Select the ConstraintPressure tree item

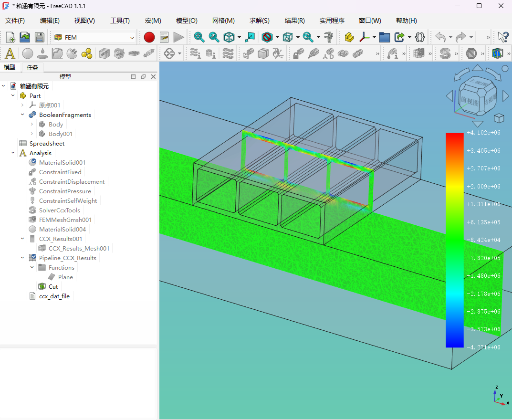(65, 191)
